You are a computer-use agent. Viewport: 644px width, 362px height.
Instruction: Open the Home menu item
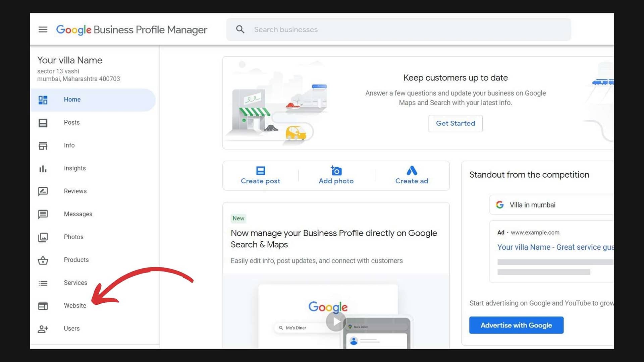click(93, 100)
